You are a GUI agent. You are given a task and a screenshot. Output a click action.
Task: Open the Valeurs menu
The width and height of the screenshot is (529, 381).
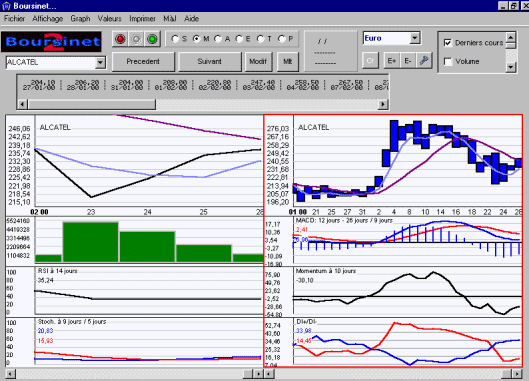(x=109, y=19)
